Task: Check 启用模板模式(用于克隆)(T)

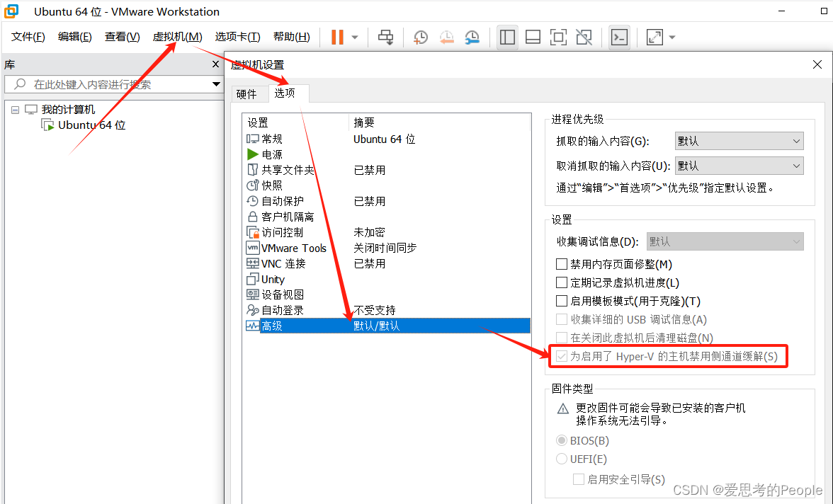Action: pyautogui.click(x=562, y=301)
